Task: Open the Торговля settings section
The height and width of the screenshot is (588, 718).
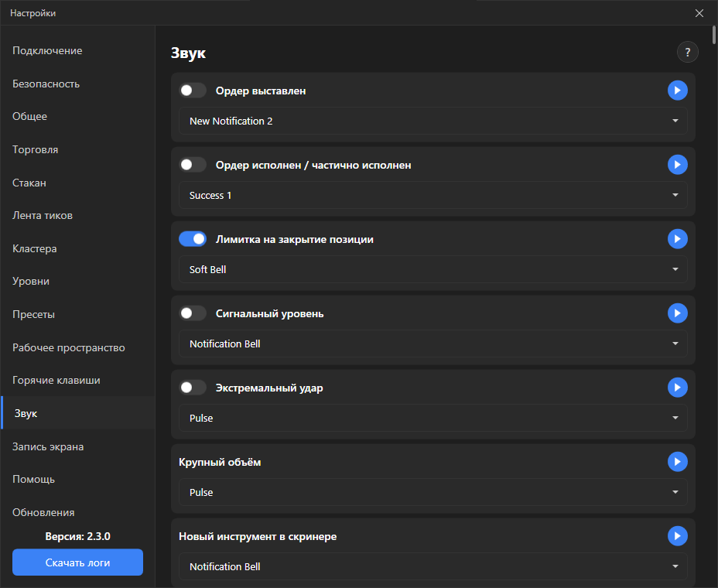Action: 78,150
